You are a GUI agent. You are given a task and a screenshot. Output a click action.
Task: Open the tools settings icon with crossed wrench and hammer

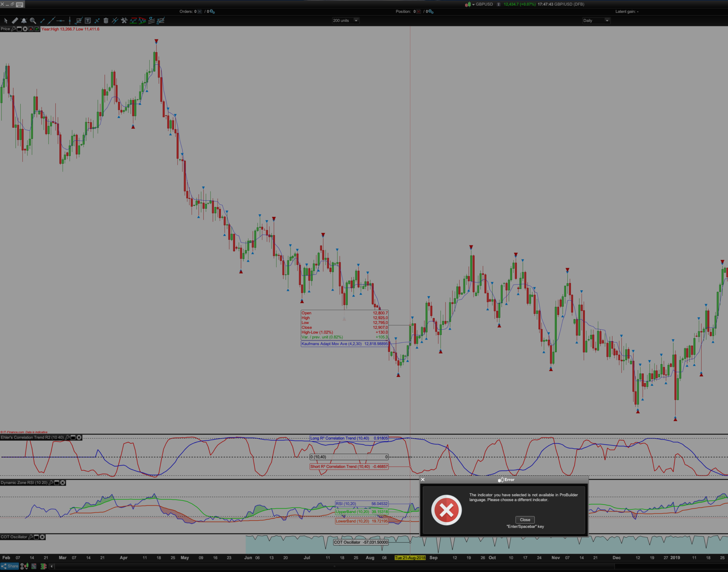[124, 21]
